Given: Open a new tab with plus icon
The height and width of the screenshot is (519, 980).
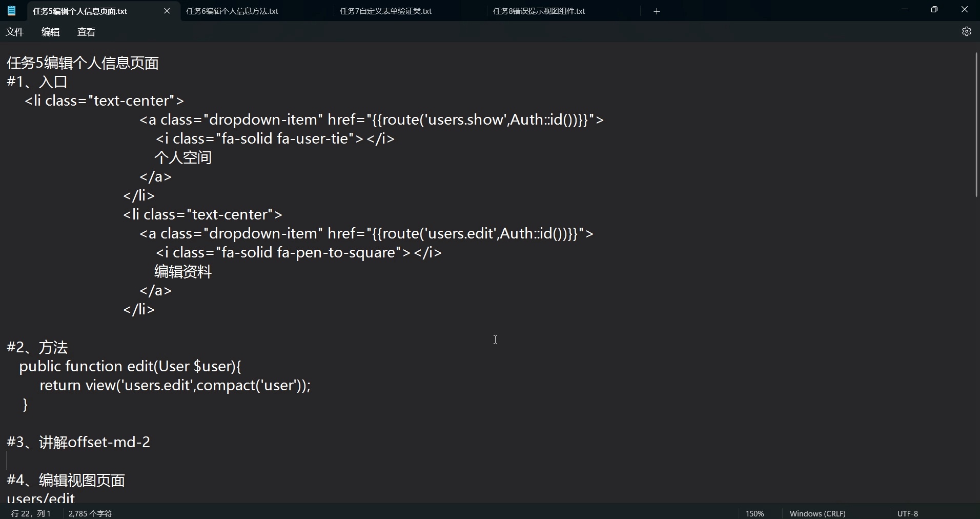Looking at the screenshot, I should click(x=657, y=11).
